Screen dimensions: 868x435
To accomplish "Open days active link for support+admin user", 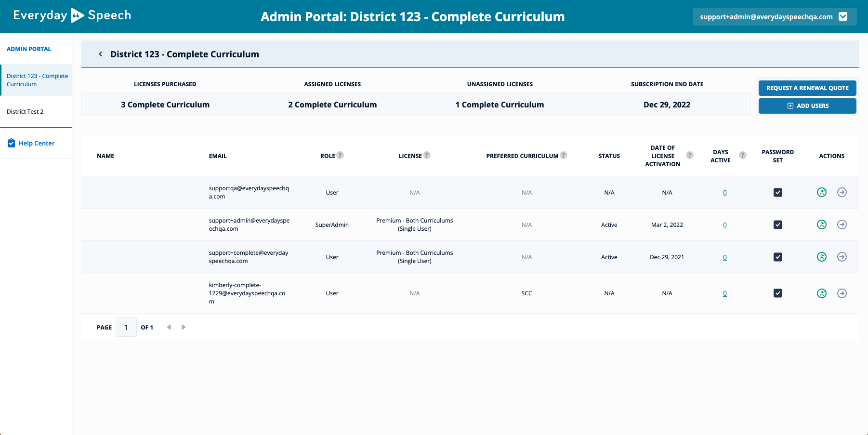I will (725, 225).
